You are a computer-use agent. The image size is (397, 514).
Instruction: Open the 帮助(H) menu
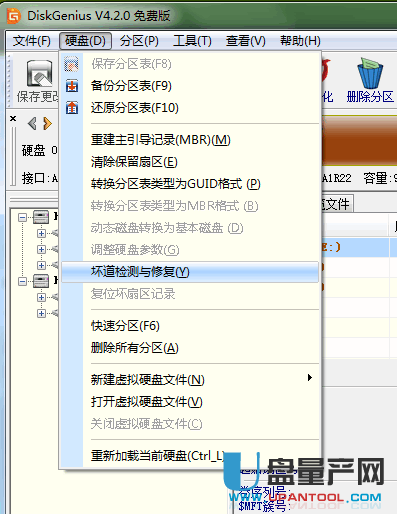300,41
